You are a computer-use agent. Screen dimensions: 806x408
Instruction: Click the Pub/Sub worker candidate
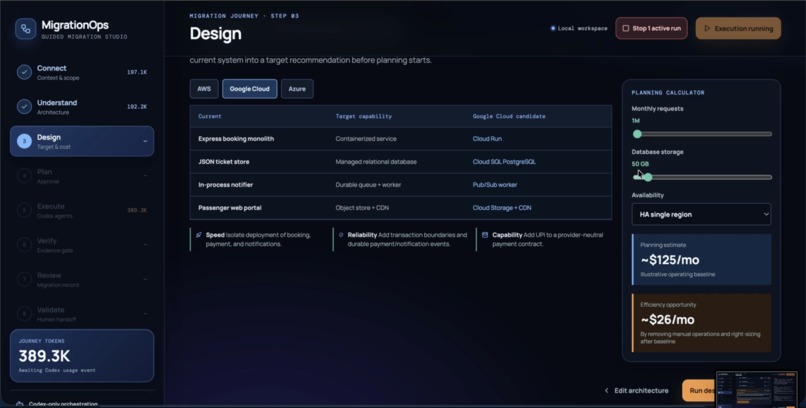point(494,185)
